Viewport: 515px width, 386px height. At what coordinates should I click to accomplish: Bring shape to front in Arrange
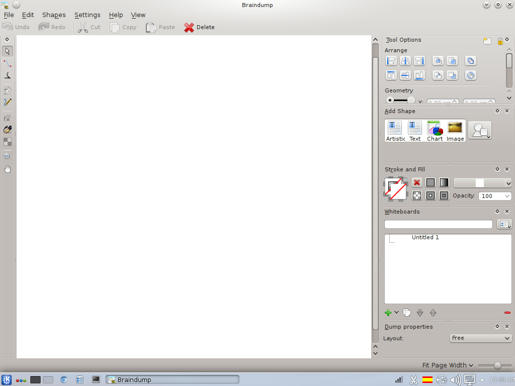[x=438, y=61]
